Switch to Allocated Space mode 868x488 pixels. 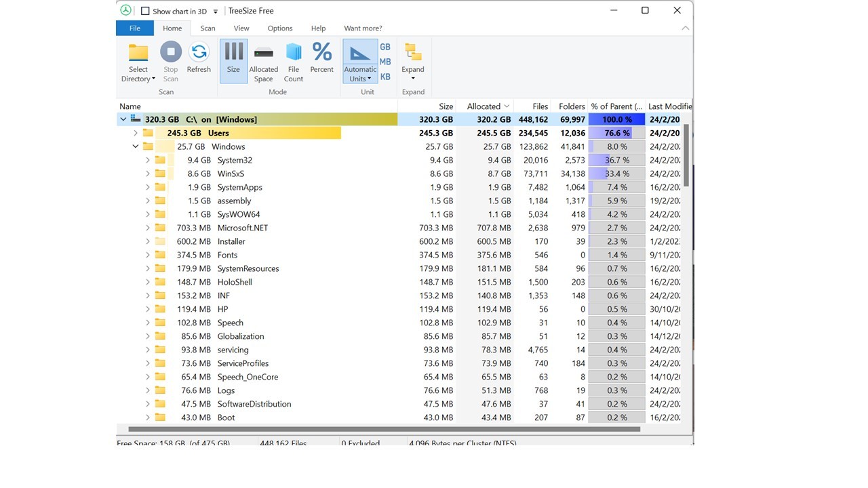[x=263, y=60]
